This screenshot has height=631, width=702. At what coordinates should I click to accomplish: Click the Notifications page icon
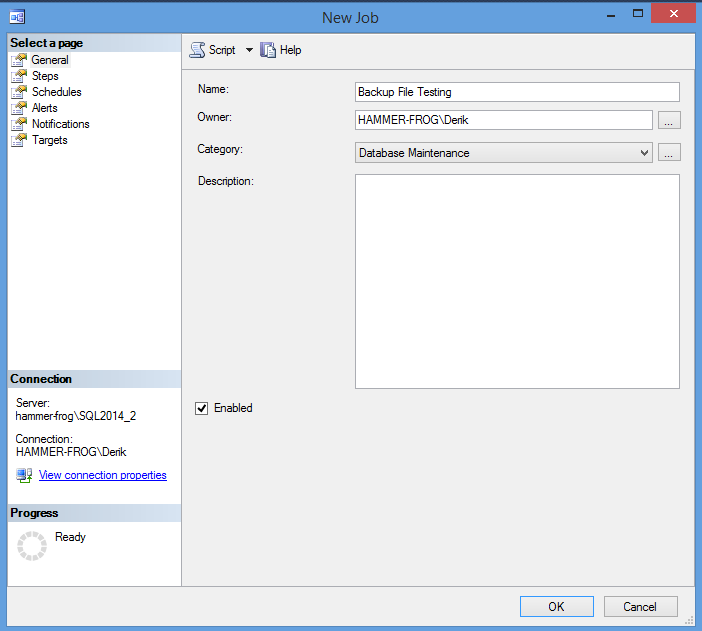pos(18,124)
